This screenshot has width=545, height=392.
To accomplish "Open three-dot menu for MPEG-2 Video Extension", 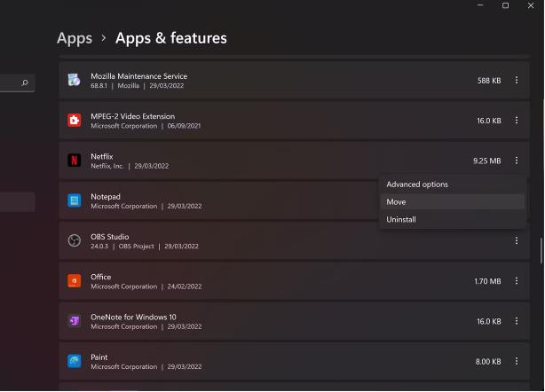I will 517,121.
